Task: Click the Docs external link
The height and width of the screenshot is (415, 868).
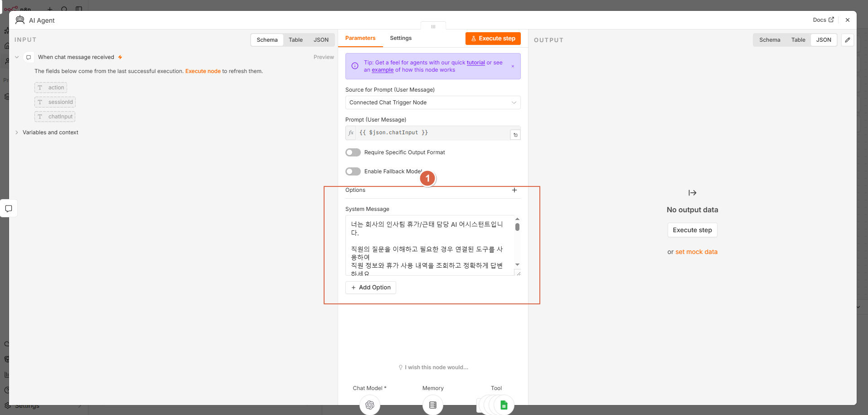Action: 823,20
